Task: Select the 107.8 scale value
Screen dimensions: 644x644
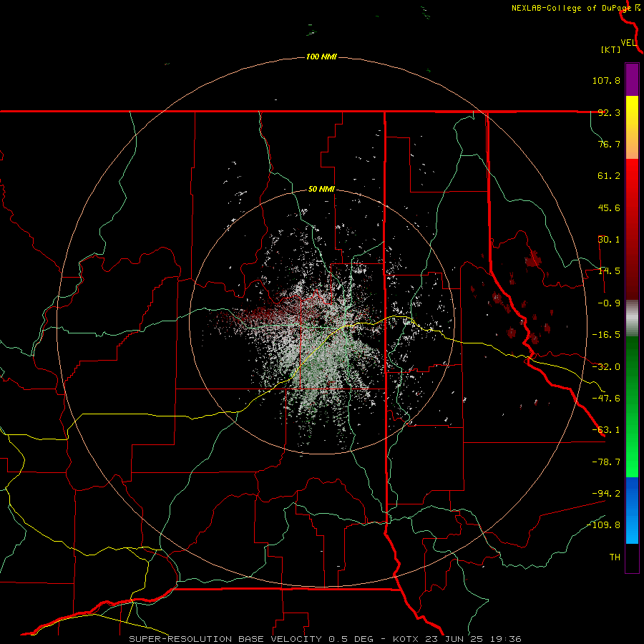Action: click(606, 80)
